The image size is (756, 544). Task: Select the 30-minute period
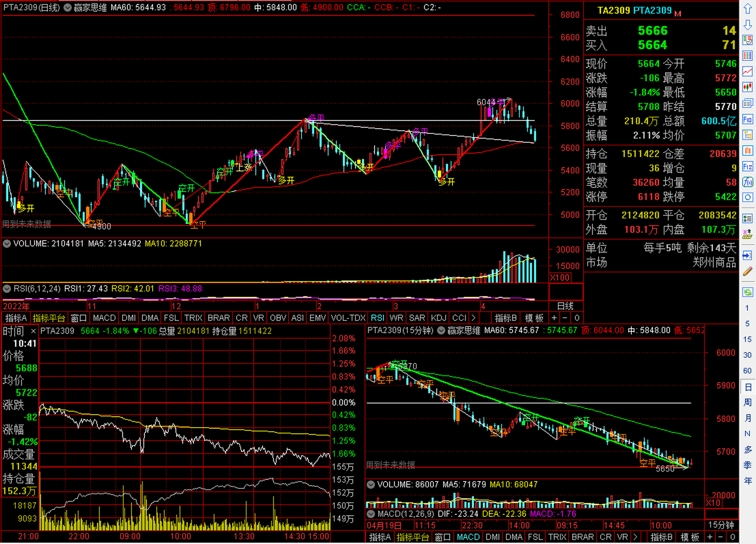pyautogui.click(x=747, y=355)
